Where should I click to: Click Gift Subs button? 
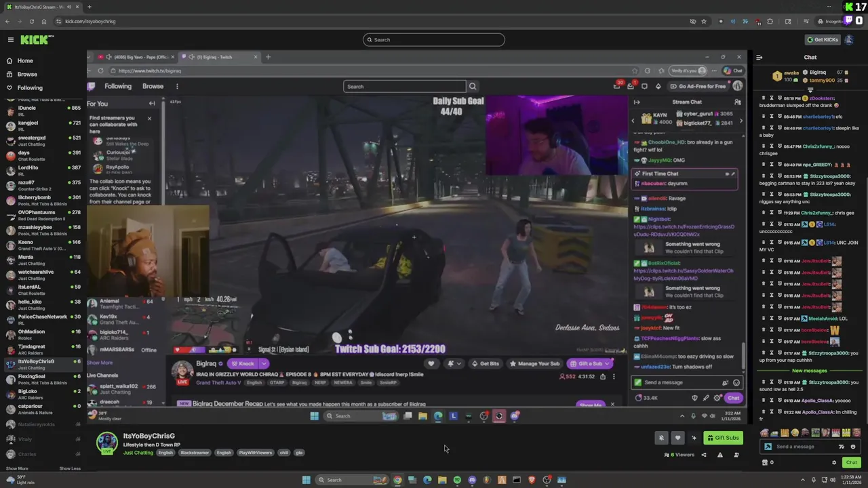point(723,438)
